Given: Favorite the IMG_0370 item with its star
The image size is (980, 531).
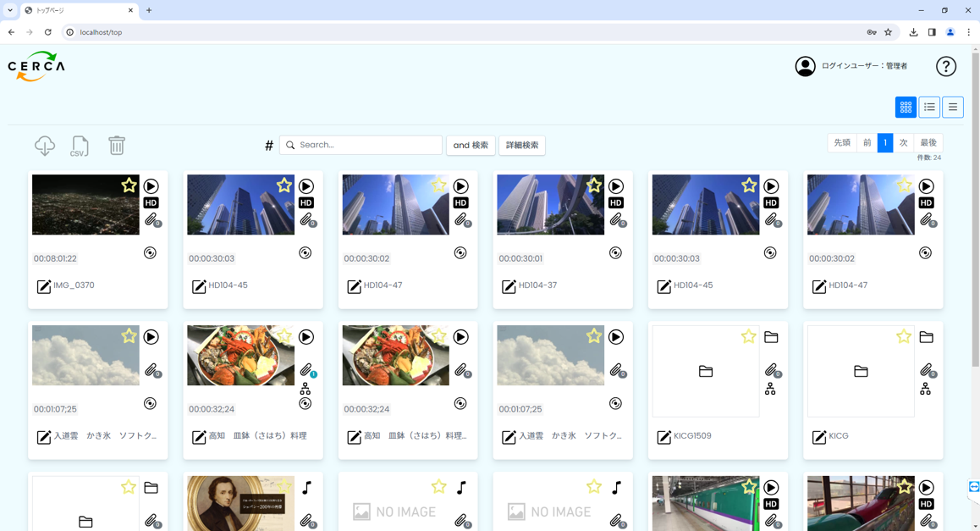Looking at the screenshot, I should (x=129, y=185).
